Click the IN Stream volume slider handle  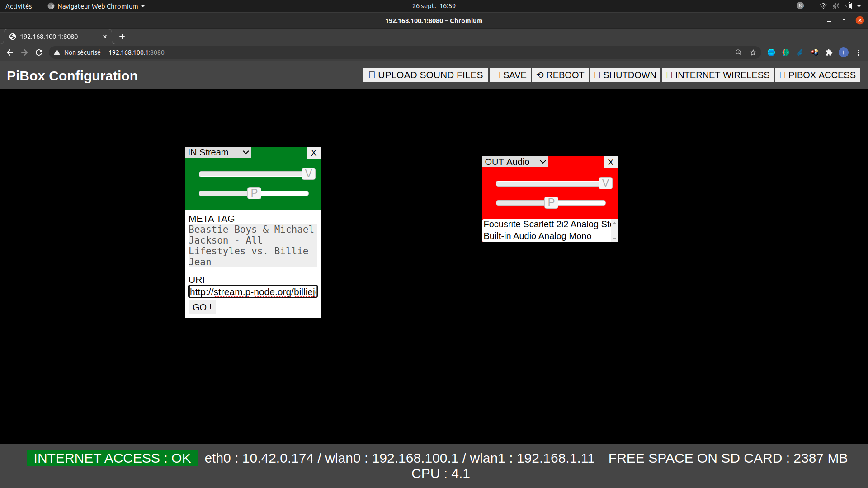[x=308, y=174]
